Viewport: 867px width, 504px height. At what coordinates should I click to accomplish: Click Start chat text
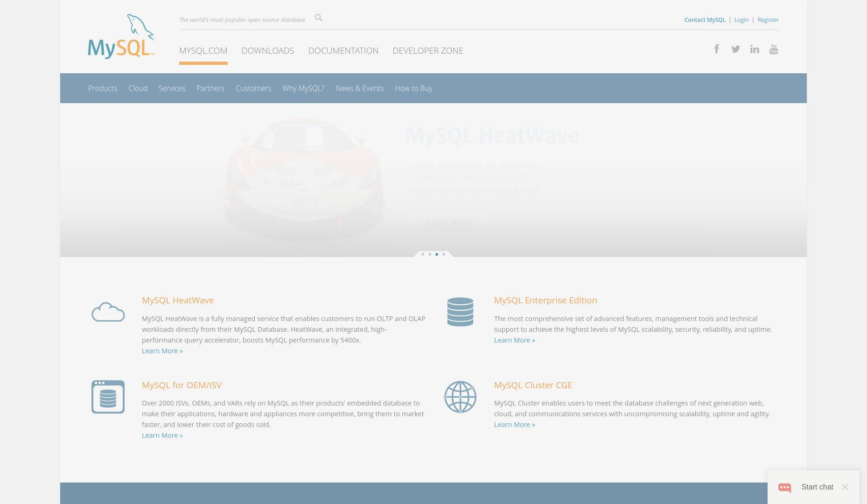[x=817, y=487]
